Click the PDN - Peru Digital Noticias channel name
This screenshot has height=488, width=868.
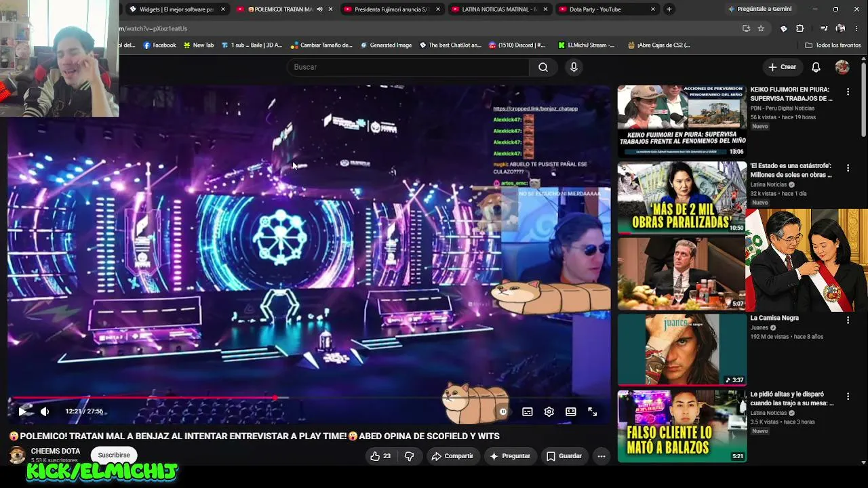(x=783, y=108)
